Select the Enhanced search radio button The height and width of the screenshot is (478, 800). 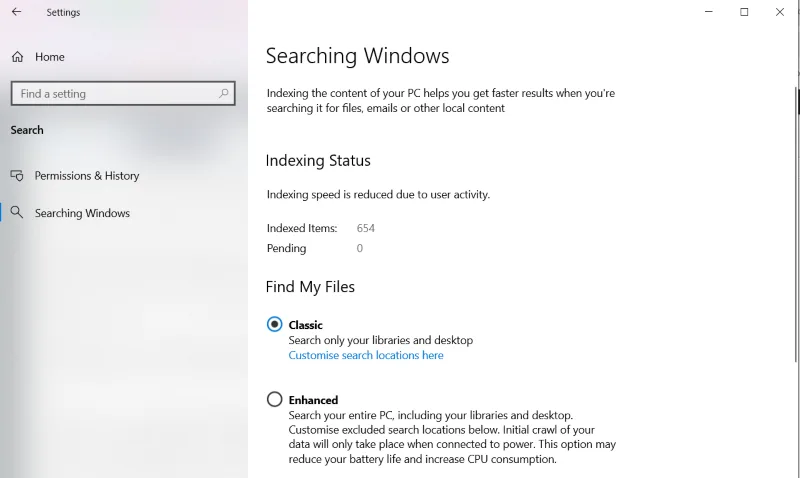coord(274,399)
